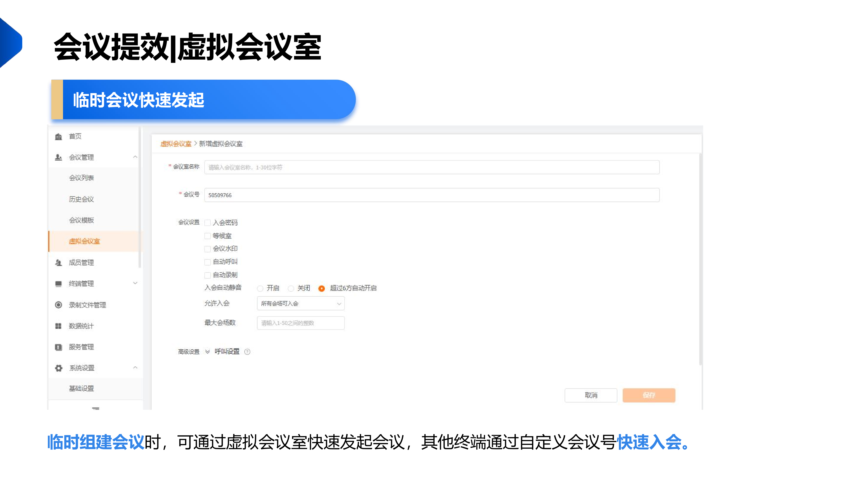The width and height of the screenshot is (868, 488).
Task: Open 会议列表 in the sidebar
Action: (x=81, y=178)
